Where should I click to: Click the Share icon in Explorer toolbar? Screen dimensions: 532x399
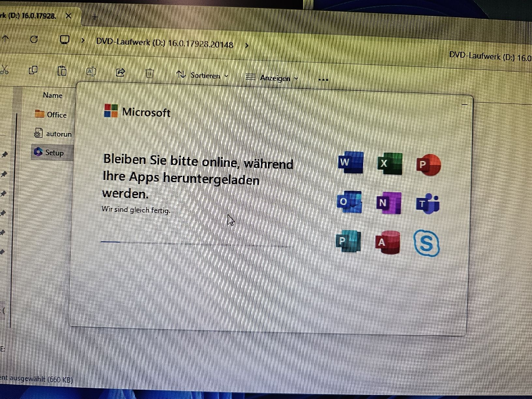click(x=120, y=72)
